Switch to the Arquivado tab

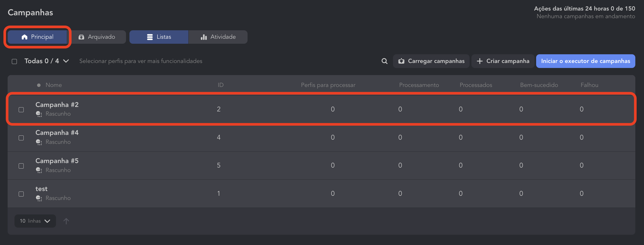click(97, 37)
